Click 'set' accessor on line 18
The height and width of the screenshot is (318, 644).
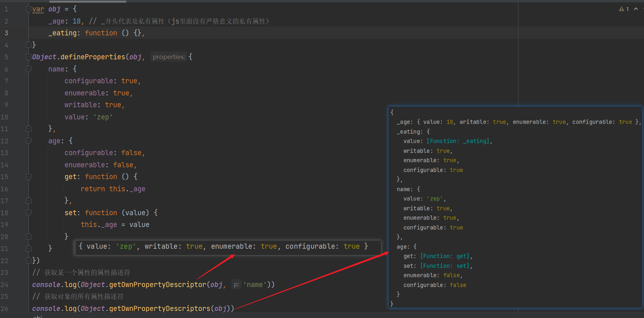tap(70, 213)
